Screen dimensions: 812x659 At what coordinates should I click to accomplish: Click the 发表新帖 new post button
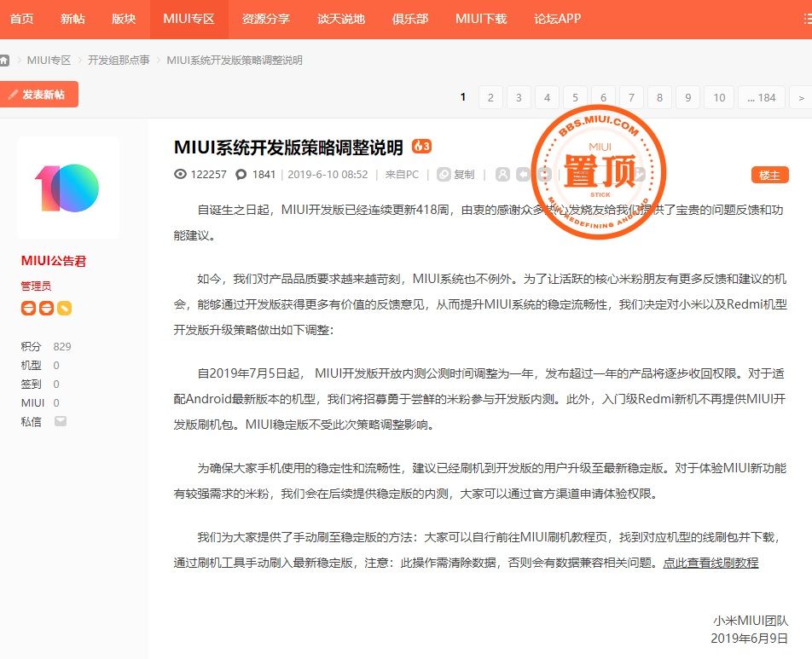point(39,95)
